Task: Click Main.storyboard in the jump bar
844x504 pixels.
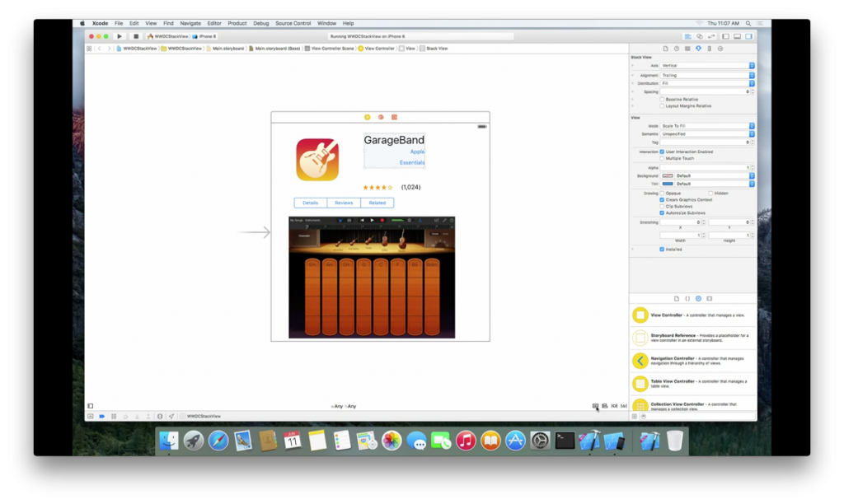Action: tap(225, 49)
